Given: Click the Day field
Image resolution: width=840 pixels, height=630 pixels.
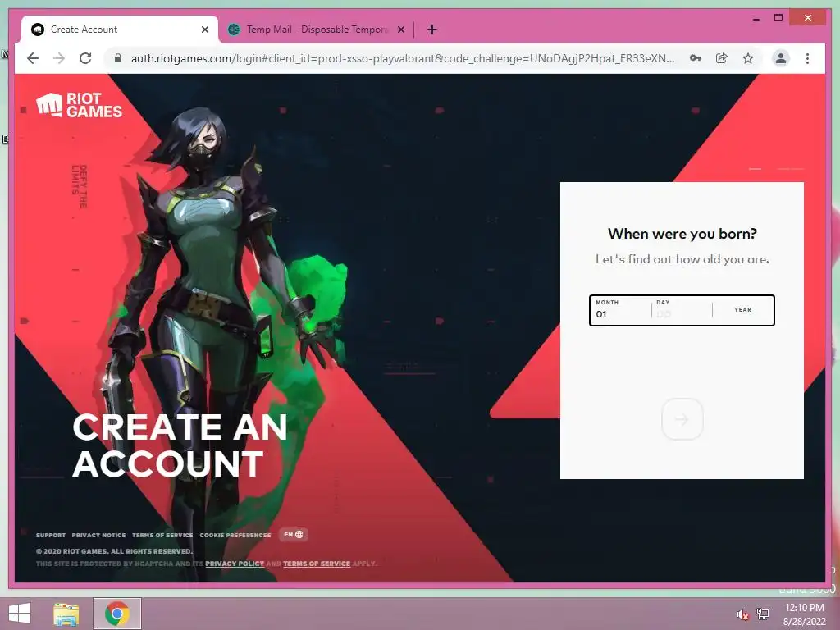Looking at the screenshot, I should pos(682,309).
